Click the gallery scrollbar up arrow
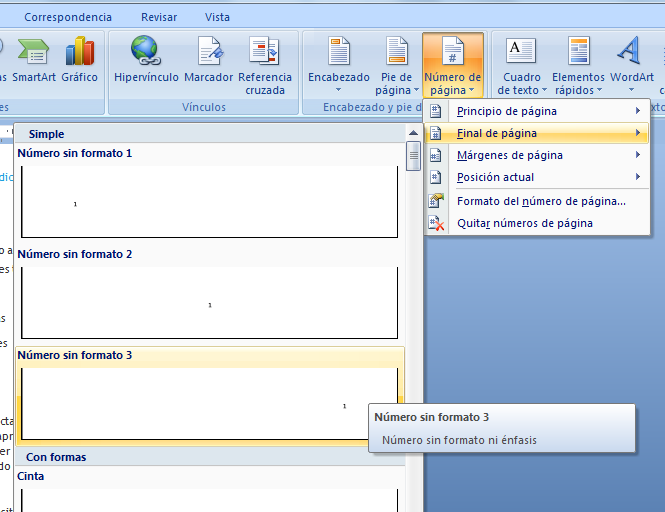Image resolution: width=665 pixels, height=512 pixels. coord(413,132)
